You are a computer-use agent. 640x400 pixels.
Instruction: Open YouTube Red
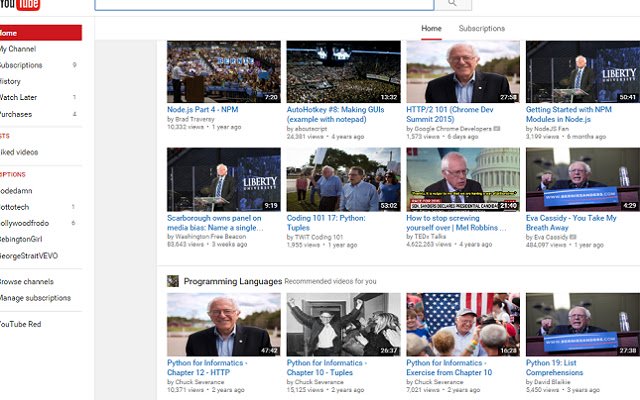(x=21, y=324)
